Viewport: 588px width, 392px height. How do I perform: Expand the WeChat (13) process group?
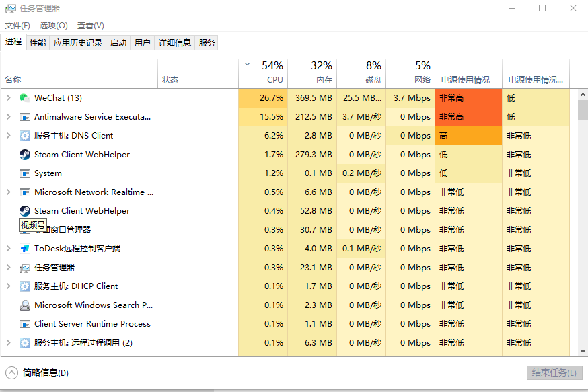(8, 98)
